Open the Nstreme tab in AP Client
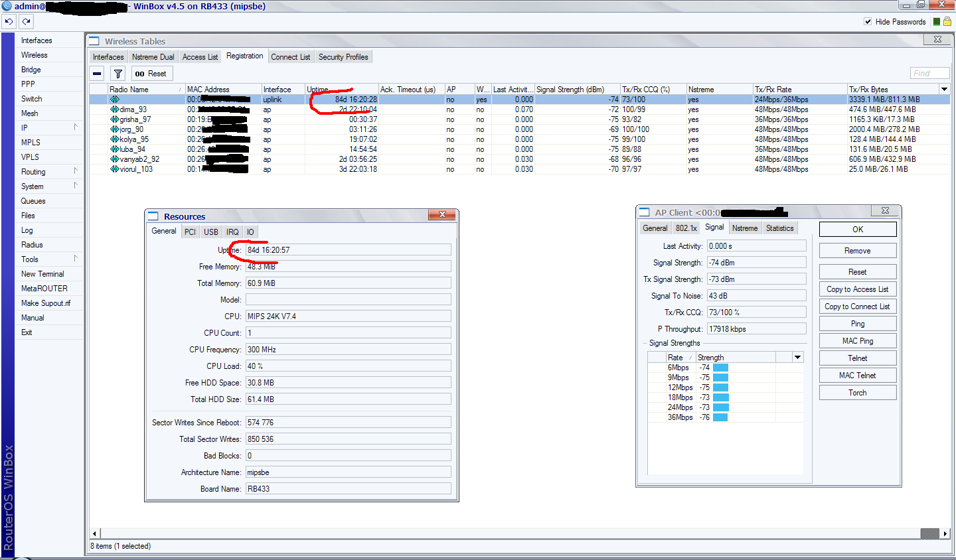 tap(745, 228)
